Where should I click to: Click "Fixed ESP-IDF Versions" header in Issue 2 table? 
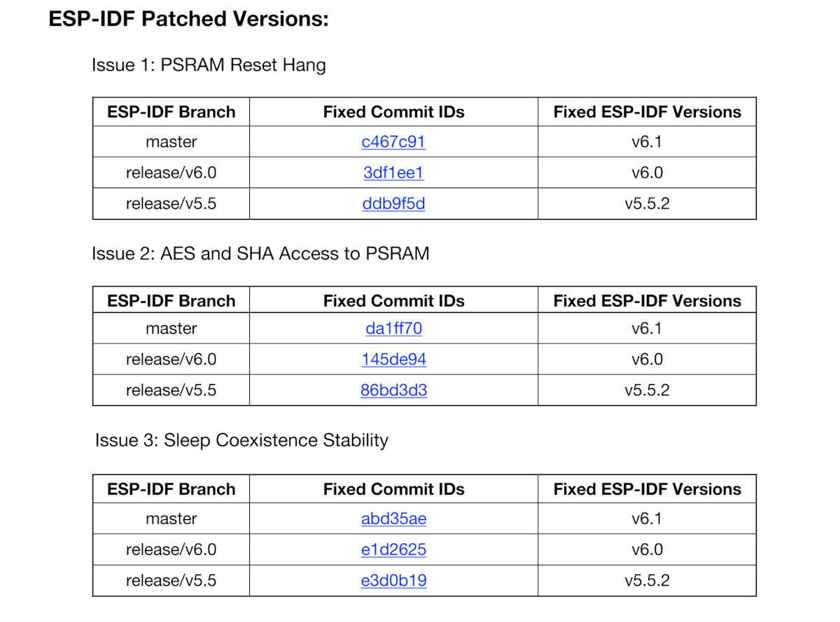pyautogui.click(x=647, y=301)
